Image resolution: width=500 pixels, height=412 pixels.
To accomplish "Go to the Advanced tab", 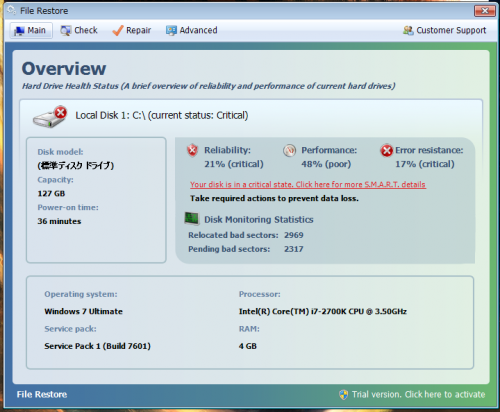I will click(192, 31).
